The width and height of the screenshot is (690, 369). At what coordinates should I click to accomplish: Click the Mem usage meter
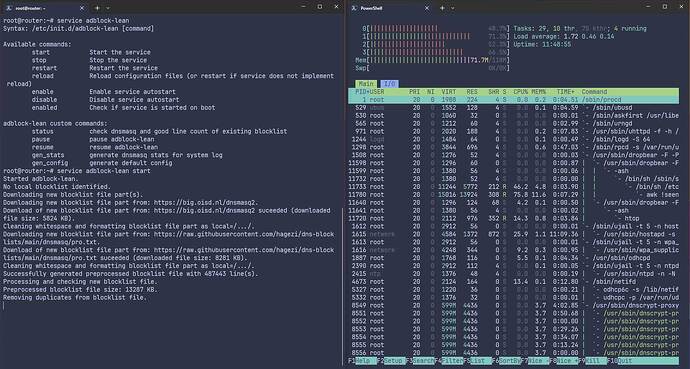[x=433, y=60]
